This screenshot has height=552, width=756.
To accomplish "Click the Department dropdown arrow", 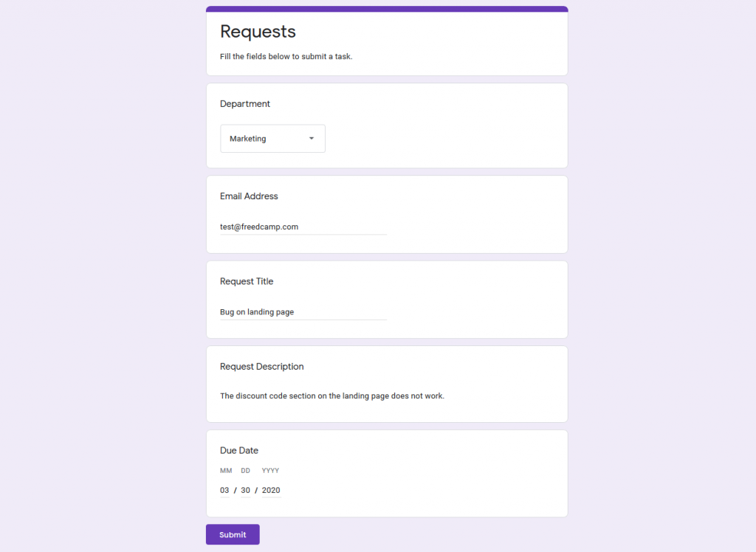I will [311, 139].
